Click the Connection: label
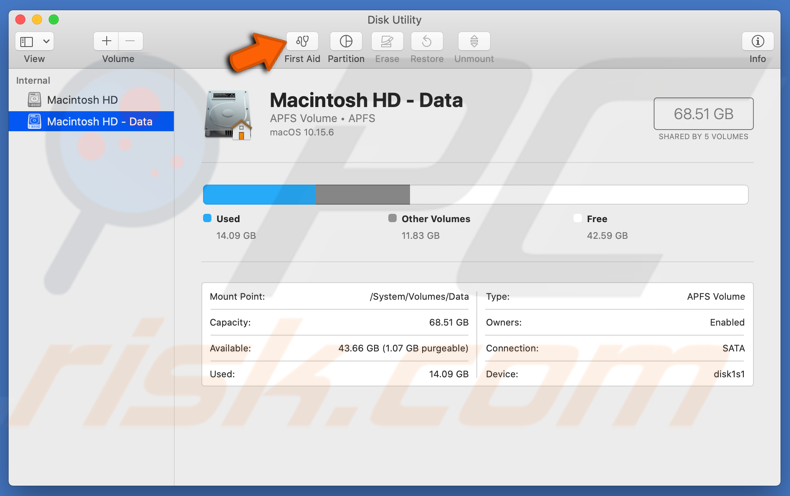 click(x=512, y=348)
